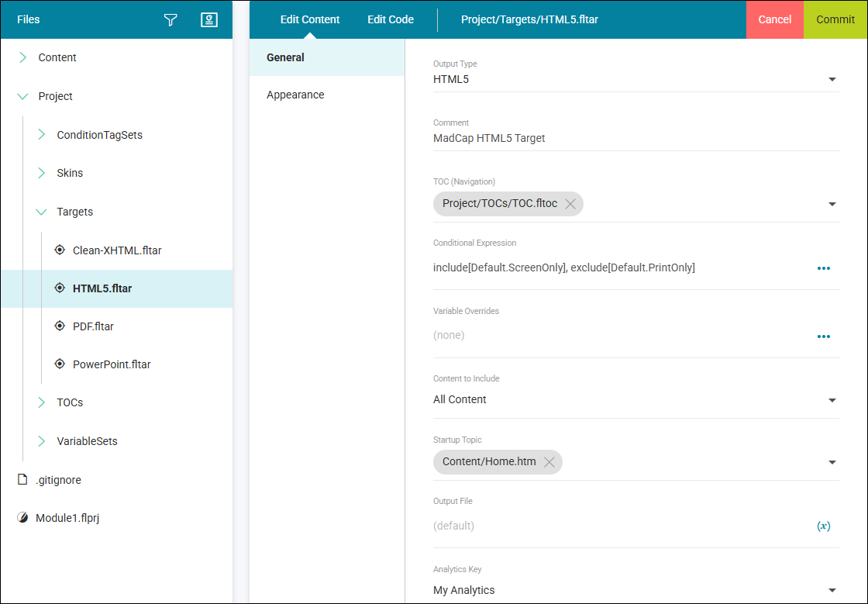This screenshot has height=604, width=868.
Task: Open the Files filter icon
Action: [170, 20]
